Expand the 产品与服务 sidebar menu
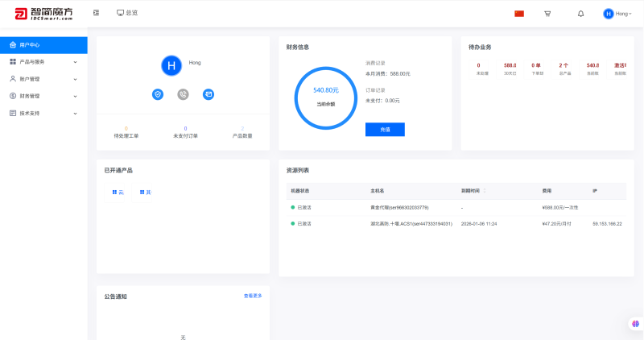 tap(43, 61)
